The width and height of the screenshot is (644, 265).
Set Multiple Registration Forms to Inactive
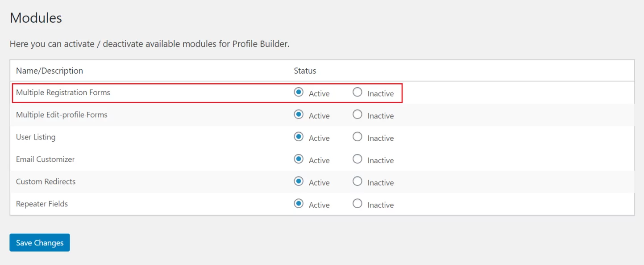tap(357, 92)
